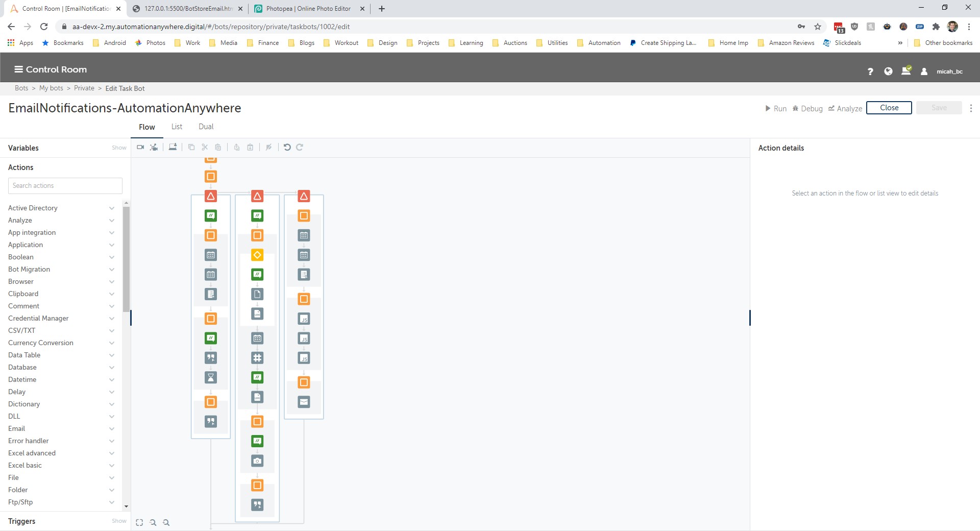Bookmark this page with the star icon
980x531 pixels.
coord(818,27)
